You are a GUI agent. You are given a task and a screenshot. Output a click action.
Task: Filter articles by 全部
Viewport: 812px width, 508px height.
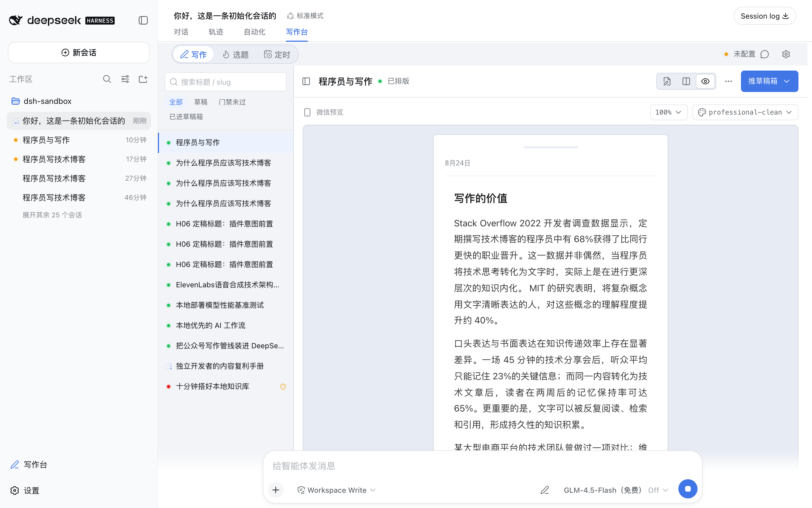coord(176,102)
